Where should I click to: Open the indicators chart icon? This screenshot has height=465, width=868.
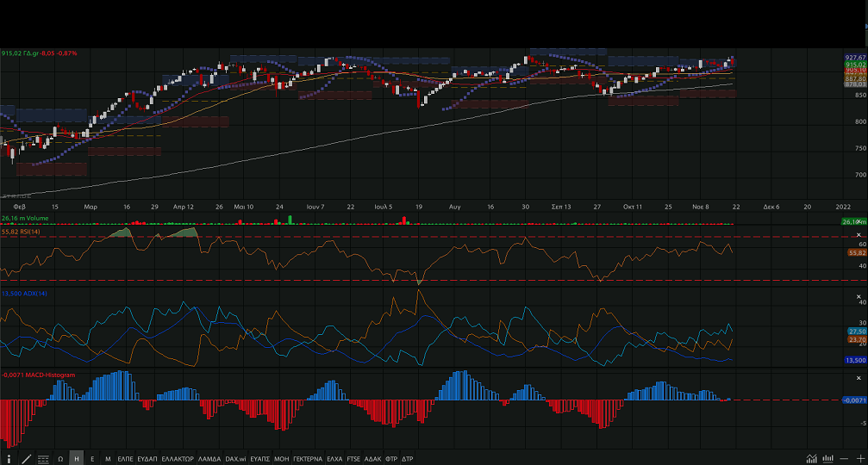click(811, 458)
